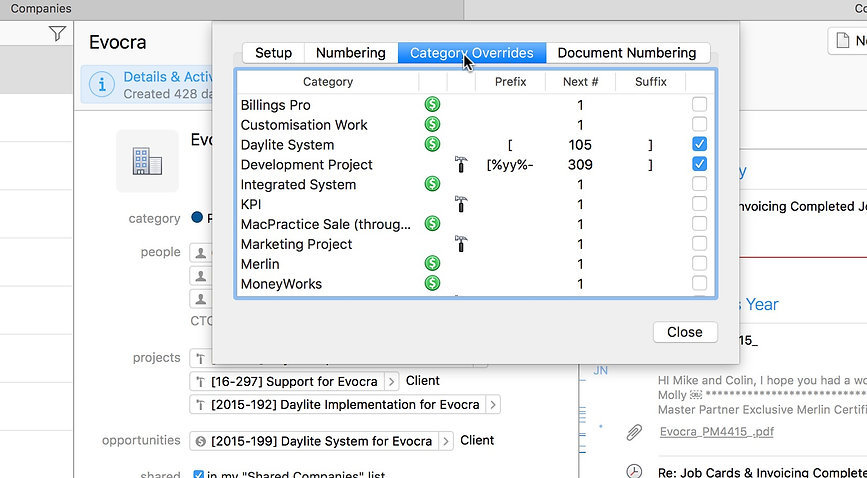867x478 pixels.
Task: Toggle the Shared Companies list checkbox
Action: 199,475
